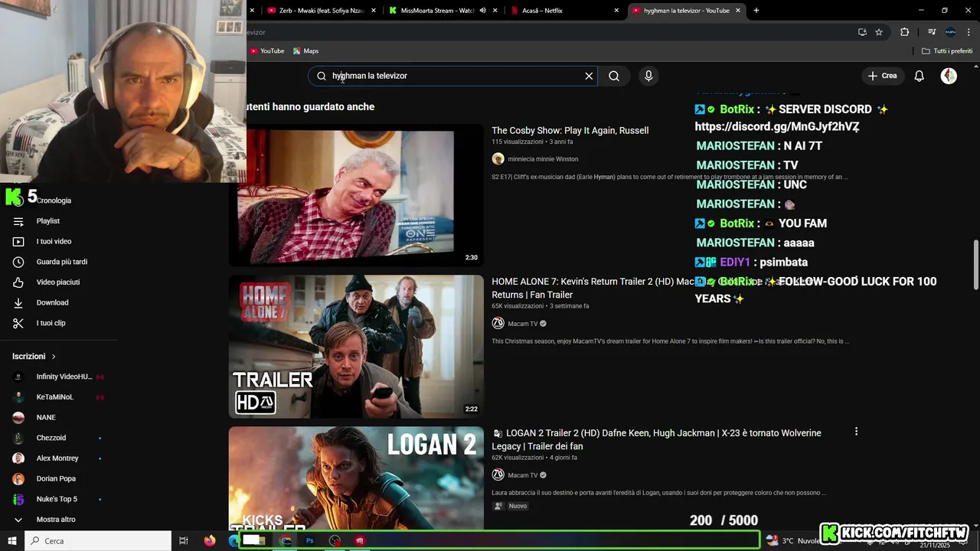Click the Windows taskbar Cerca search box
This screenshot has height=551, width=980.
click(98, 541)
